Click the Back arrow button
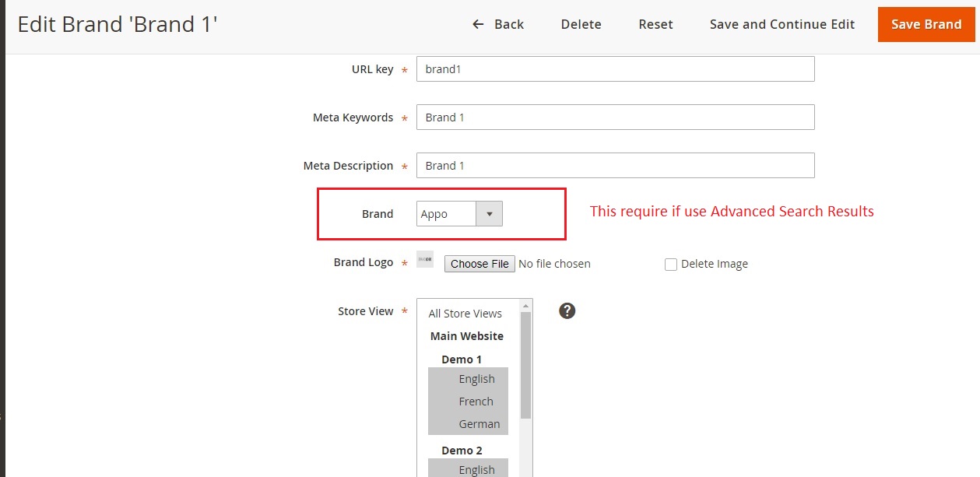Viewport: 980px width, 477px height. pos(498,24)
